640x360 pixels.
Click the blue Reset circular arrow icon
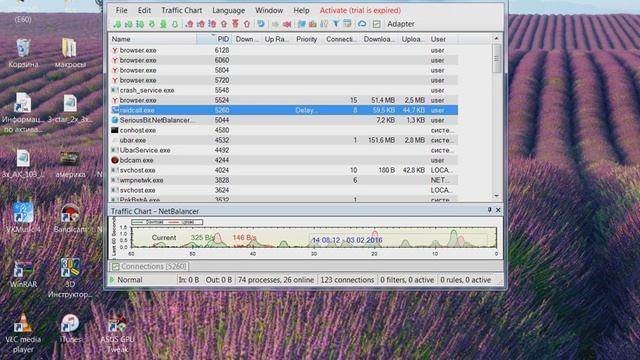261,24
